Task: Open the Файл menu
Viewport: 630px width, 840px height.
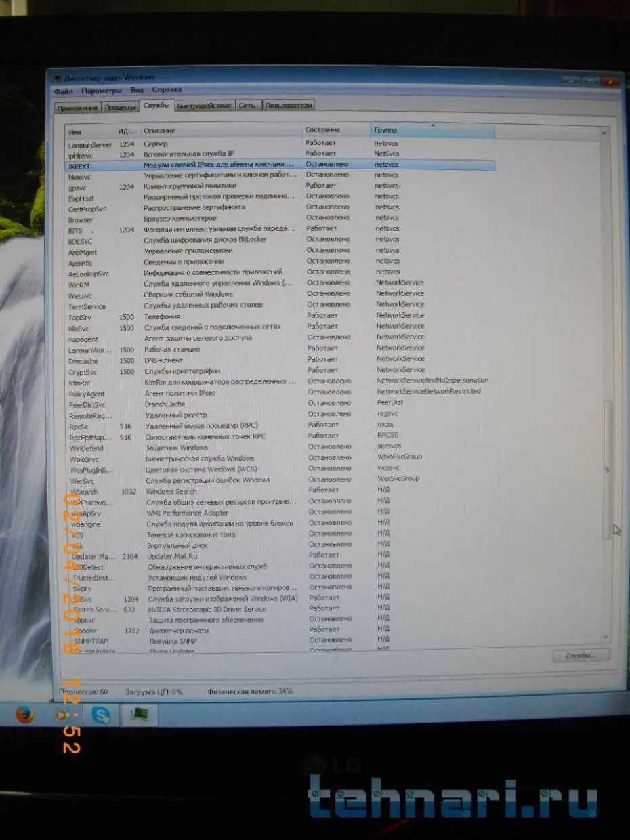Action: [64, 91]
